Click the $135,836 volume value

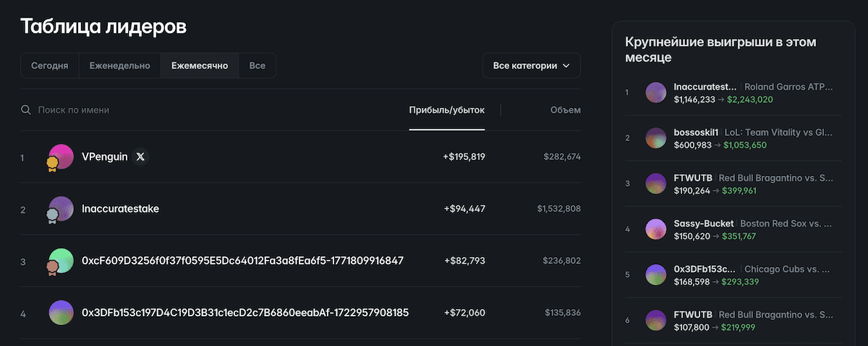[563, 313]
